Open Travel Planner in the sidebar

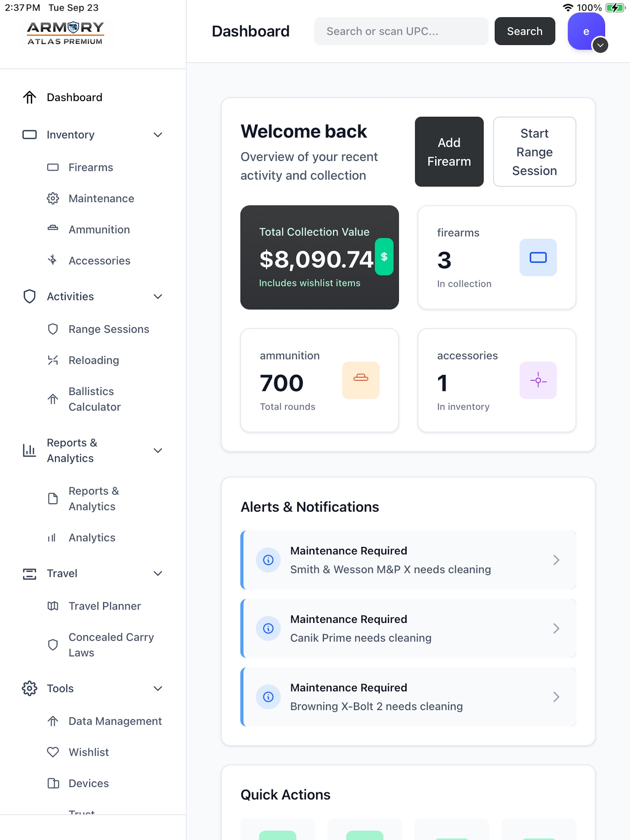click(x=105, y=606)
